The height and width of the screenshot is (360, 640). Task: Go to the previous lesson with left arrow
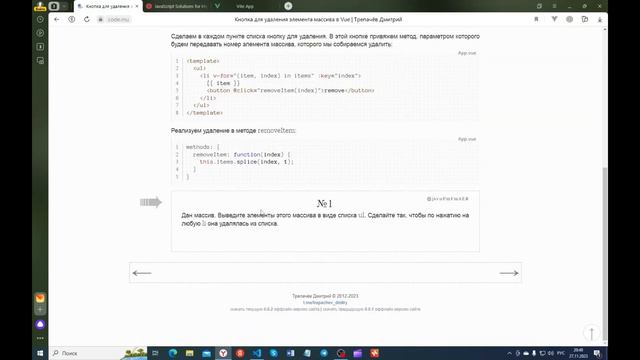pyautogui.click(x=142, y=273)
